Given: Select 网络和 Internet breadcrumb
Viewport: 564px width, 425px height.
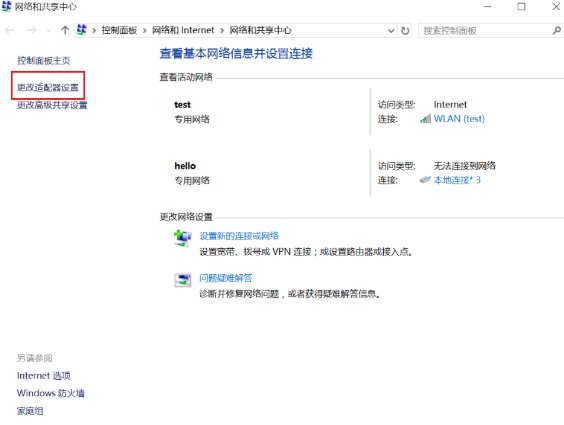Looking at the screenshot, I should 183,30.
